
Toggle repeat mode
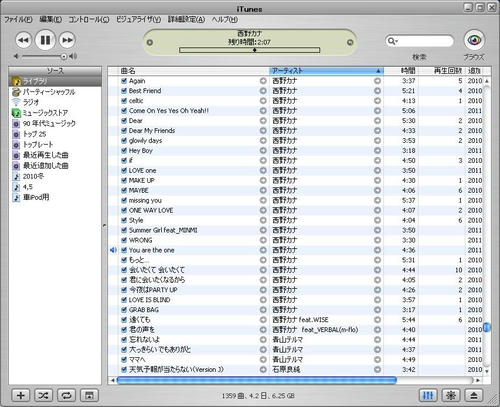pyautogui.click(x=66, y=395)
